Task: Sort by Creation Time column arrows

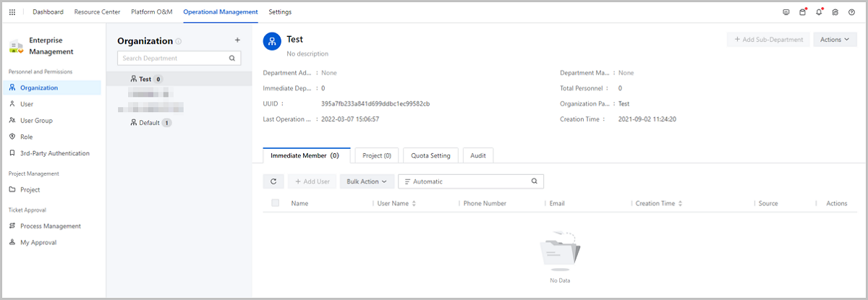Action: coord(680,204)
